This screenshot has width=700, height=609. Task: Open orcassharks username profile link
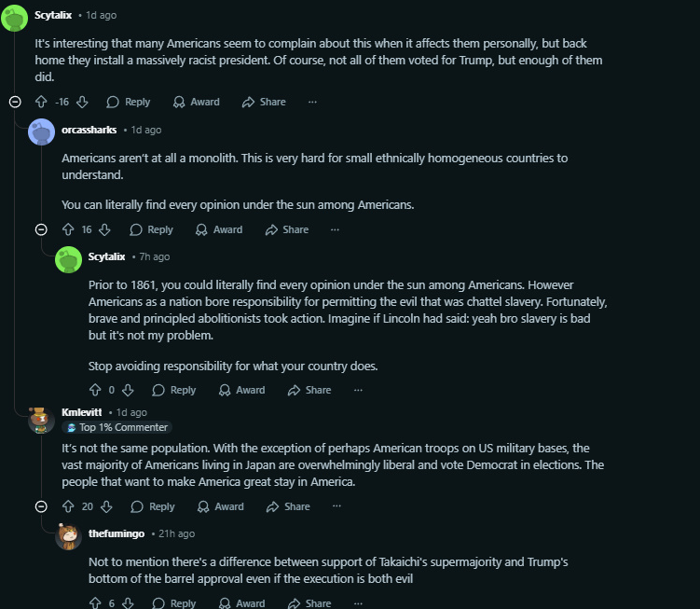click(89, 130)
